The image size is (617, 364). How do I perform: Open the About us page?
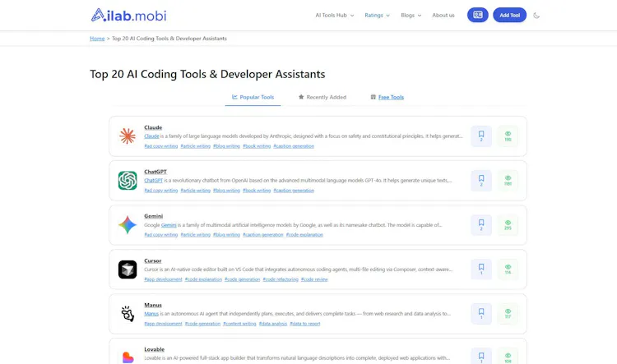443,16
